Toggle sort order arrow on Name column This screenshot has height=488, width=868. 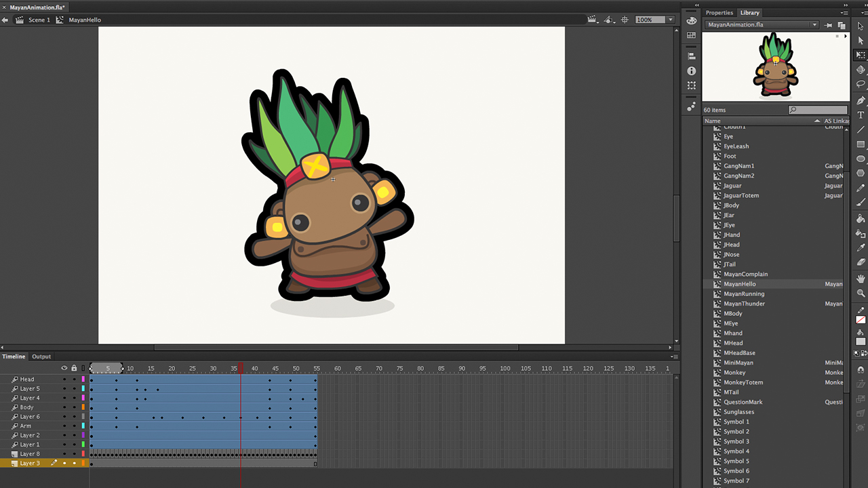click(817, 121)
